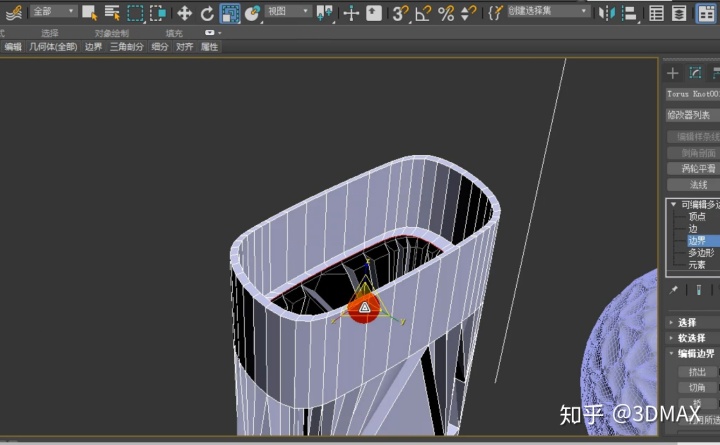
Task: Open the Scene Explorer toggle icon
Action: tap(656, 13)
